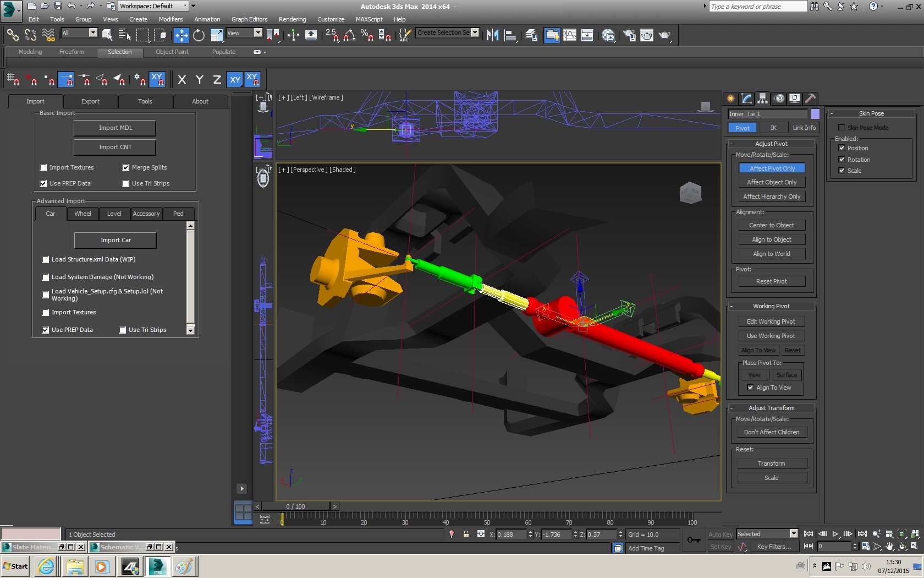Click the Render Production teapot icon

(x=665, y=35)
